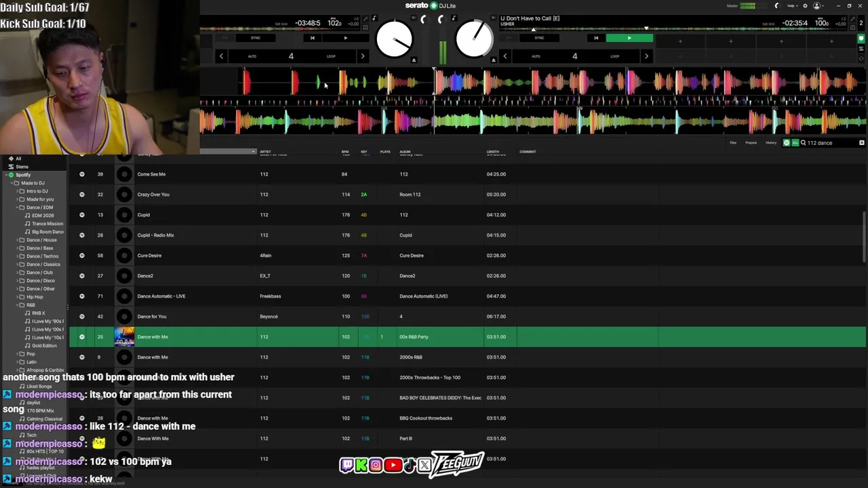The image size is (868, 488).
Task: Toggle SYNC on the left deck
Action: [x=256, y=38]
